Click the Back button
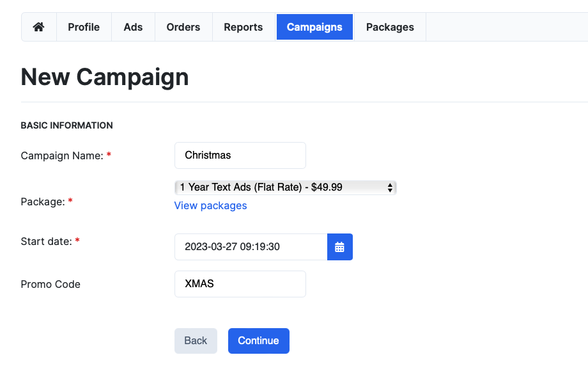Image resolution: width=588 pixels, height=371 pixels. pyautogui.click(x=196, y=340)
